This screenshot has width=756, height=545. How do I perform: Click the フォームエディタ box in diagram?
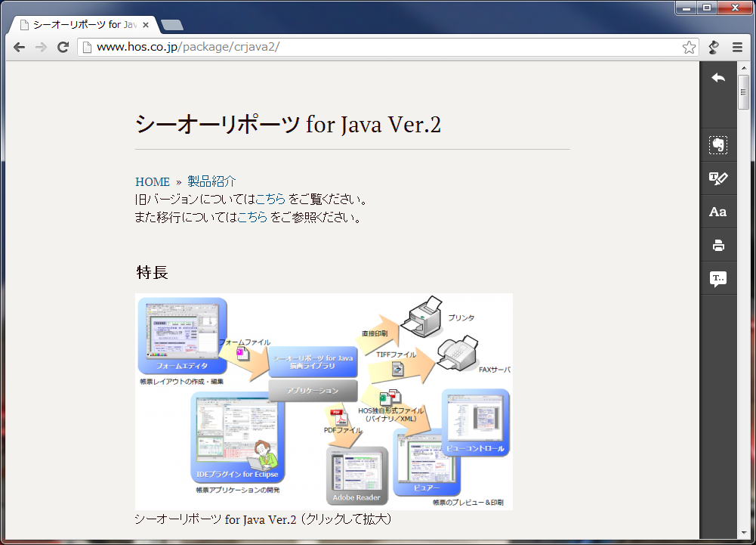[x=182, y=336]
